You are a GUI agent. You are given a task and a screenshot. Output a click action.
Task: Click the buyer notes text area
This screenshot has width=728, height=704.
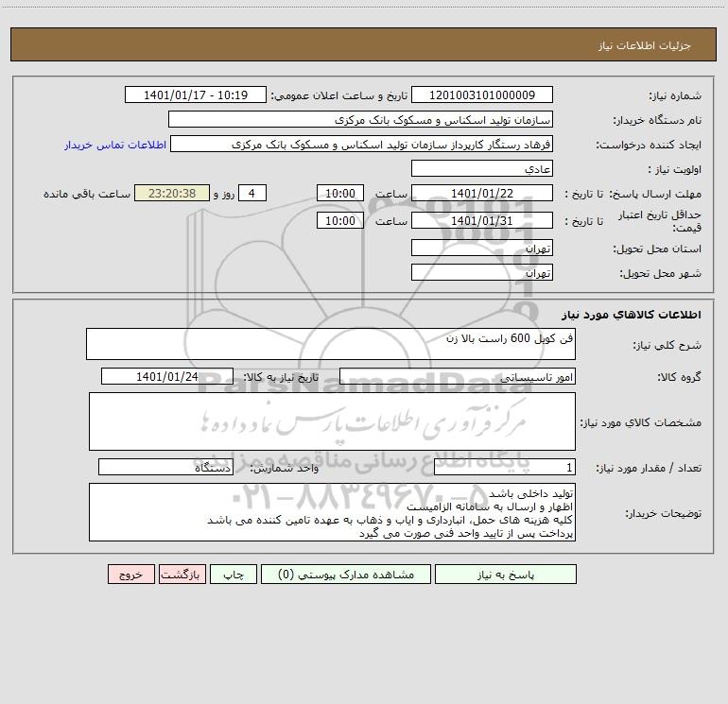332,512
